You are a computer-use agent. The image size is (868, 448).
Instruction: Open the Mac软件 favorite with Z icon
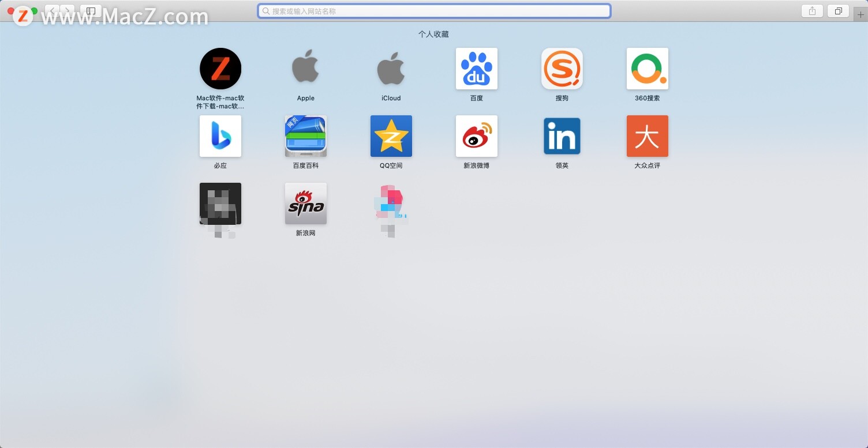(x=220, y=69)
